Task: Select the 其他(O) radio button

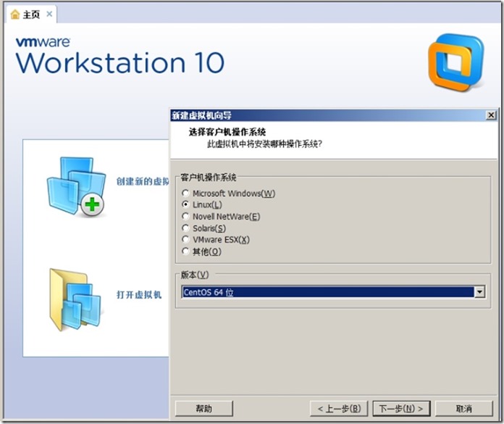Action: pyautogui.click(x=185, y=251)
